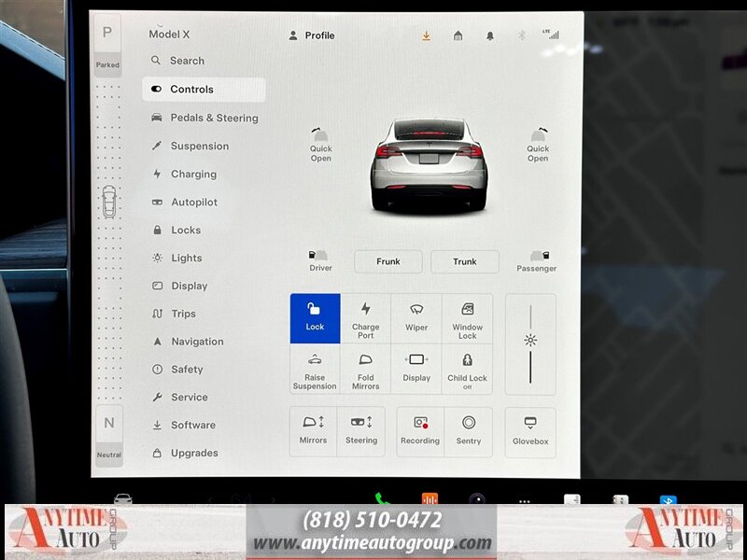
Task: Open the Driver front door
Action: tap(320, 261)
